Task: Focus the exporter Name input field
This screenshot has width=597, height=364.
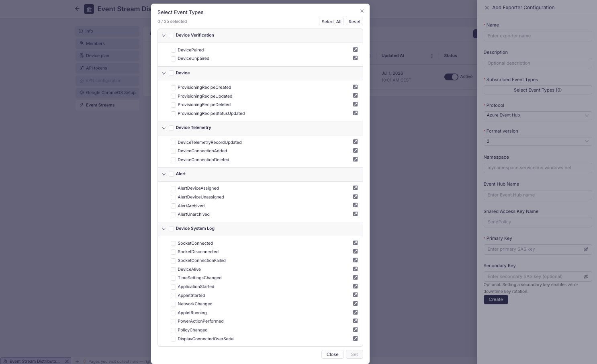Action: pos(538,36)
